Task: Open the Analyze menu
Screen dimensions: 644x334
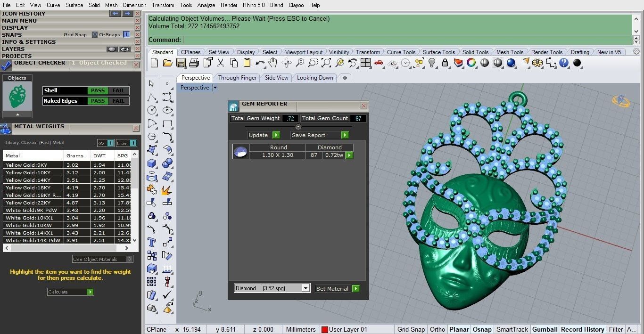Action: (206, 5)
